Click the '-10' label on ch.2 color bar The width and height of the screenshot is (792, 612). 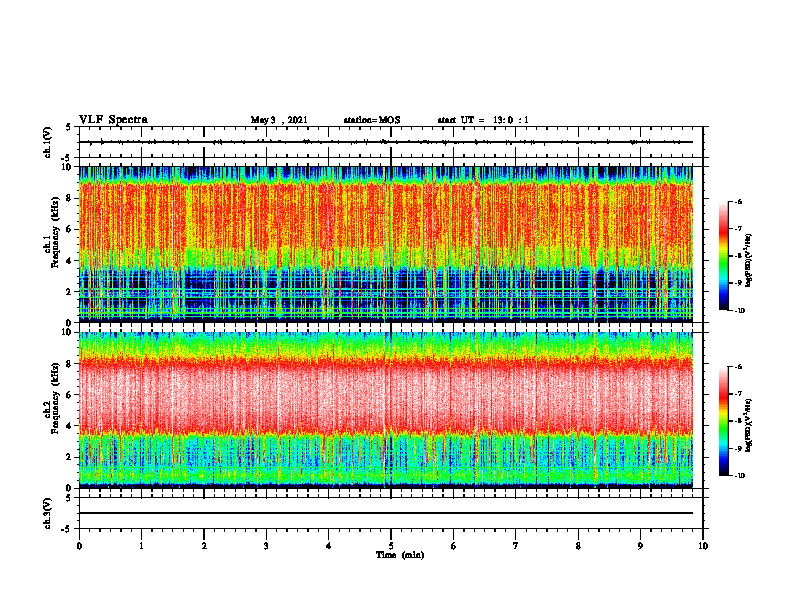coord(740,476)
